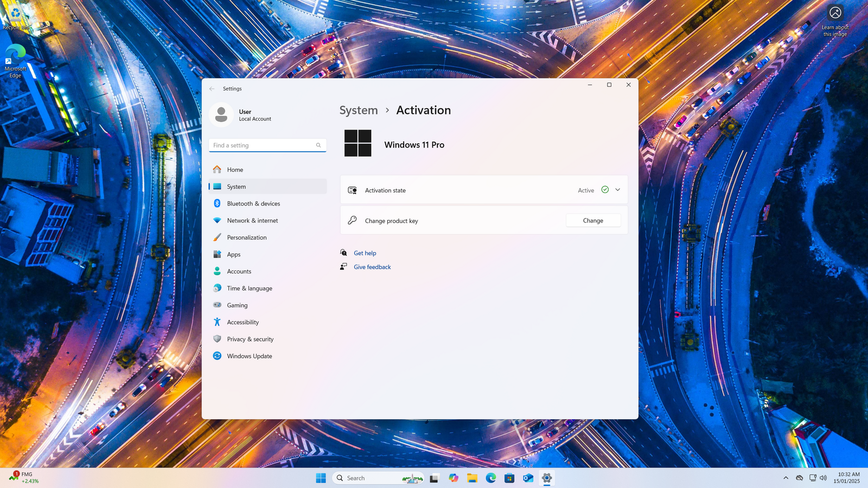Click the Activation state icon

point(352,190)
